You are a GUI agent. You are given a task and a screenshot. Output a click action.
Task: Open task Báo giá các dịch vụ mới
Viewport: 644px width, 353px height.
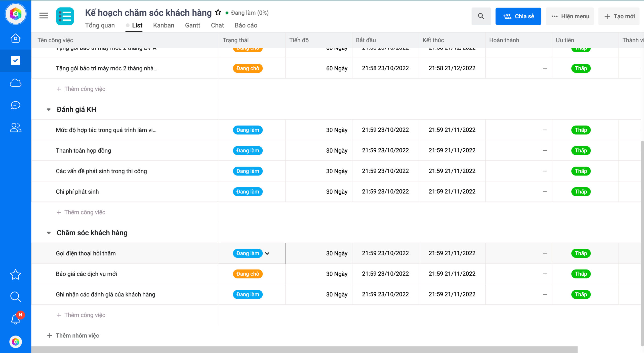(86, 274)
